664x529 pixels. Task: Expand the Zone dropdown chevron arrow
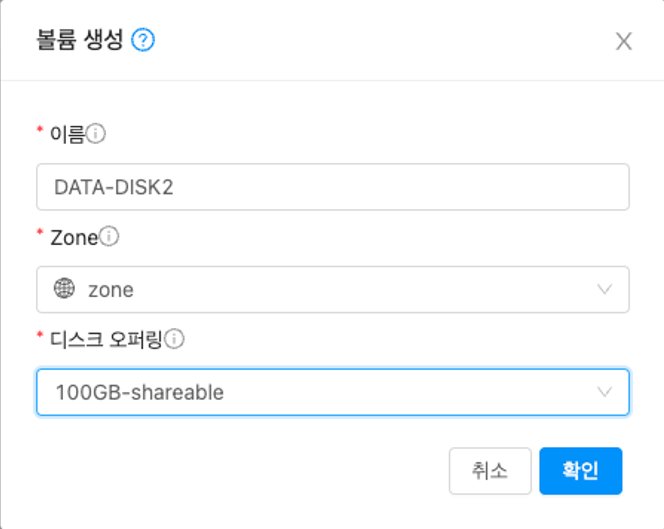(x=604, y=289)
